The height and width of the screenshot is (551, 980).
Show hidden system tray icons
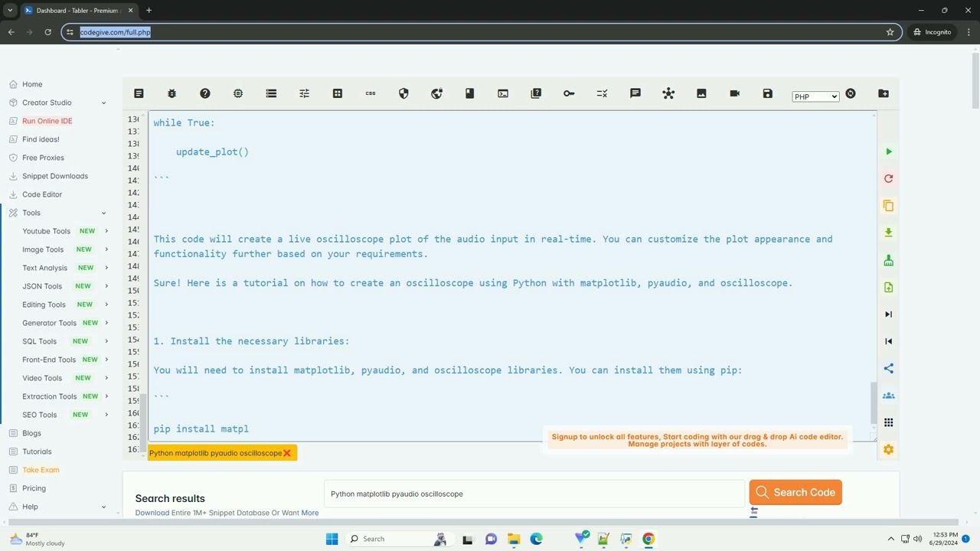tap(890, 539)
